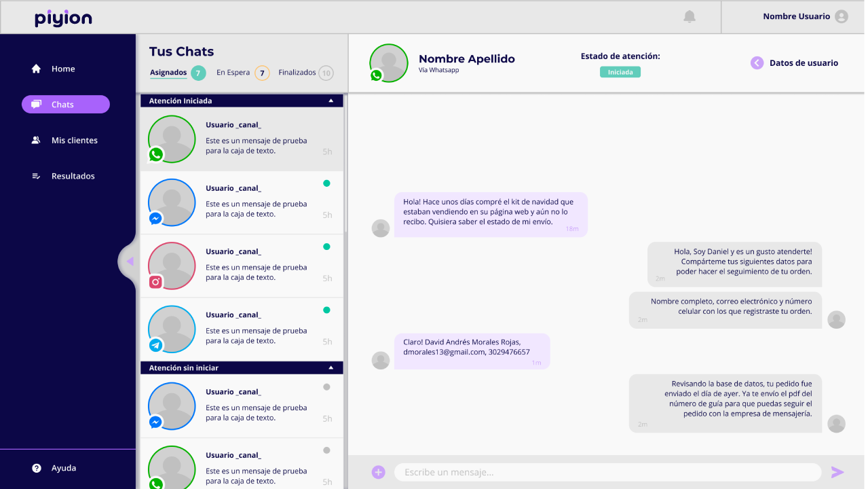Click the plus attachment icon in message bar
The width and height of the screenshot is (868, 489).
pos(379,472)
